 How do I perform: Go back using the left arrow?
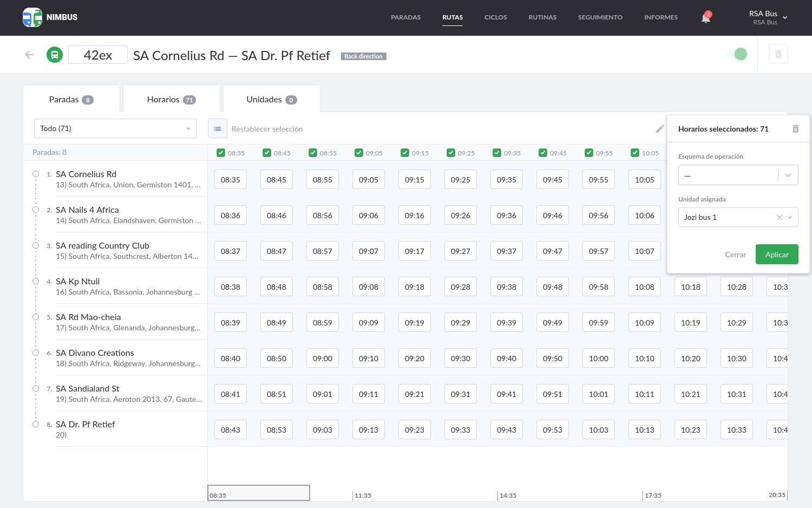point(30,55)
